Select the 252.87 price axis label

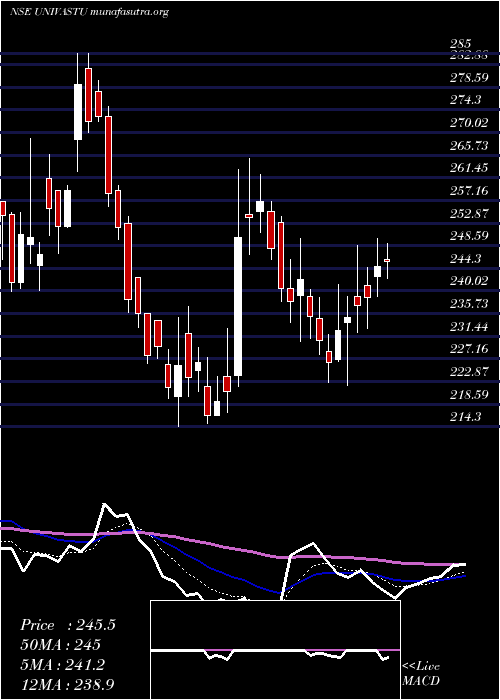coord(470,213)
